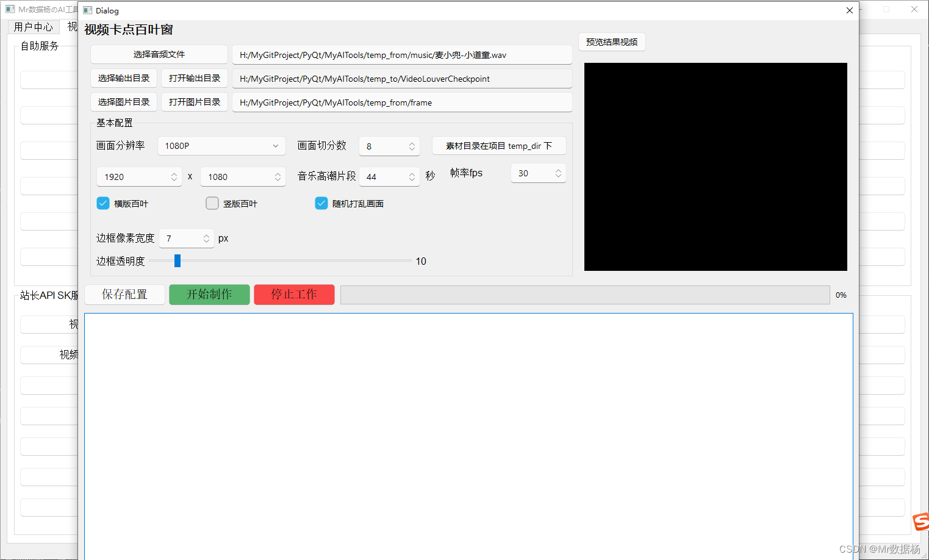Click the red 停止工作 button
This screenshot has height=560, width=929.
[x=294, y=295]
